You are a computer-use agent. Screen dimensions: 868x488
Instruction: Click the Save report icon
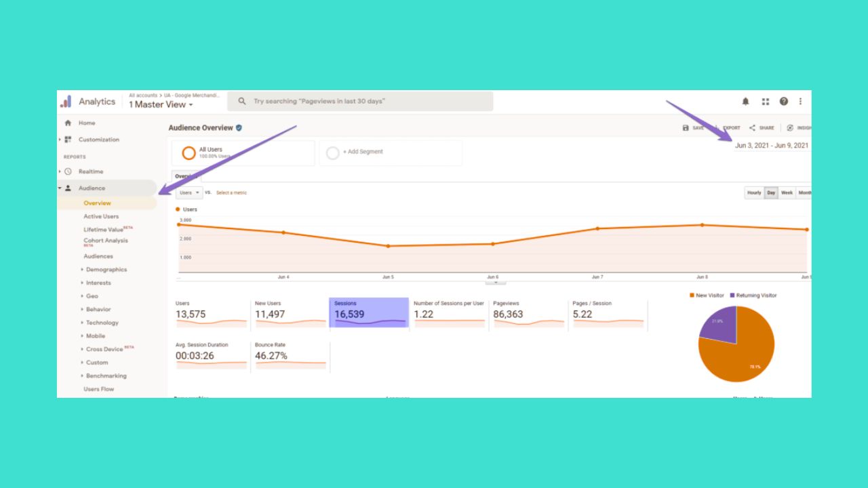pyautogui.click(x=686, y=127)
